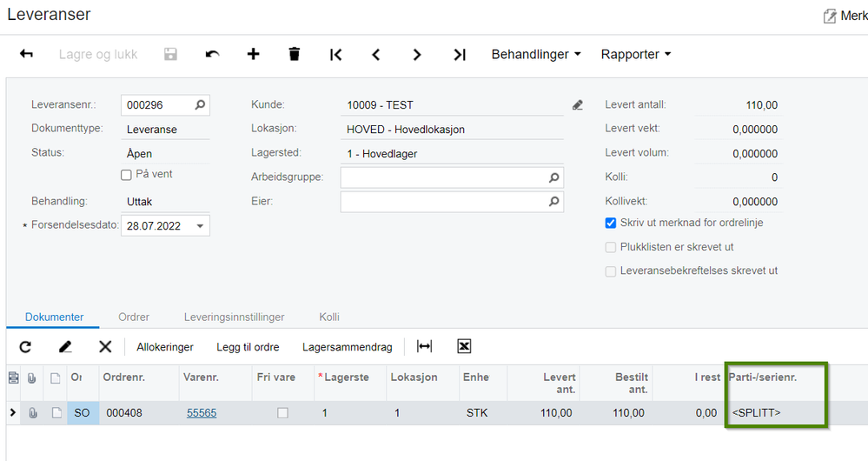Expand the Forsendelsesdato date picker
Viewport: 868px width, 461px height.
200,226
